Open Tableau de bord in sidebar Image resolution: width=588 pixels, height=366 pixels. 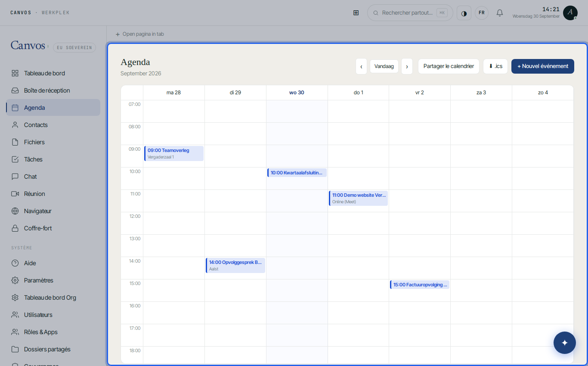tap(53, 73)
